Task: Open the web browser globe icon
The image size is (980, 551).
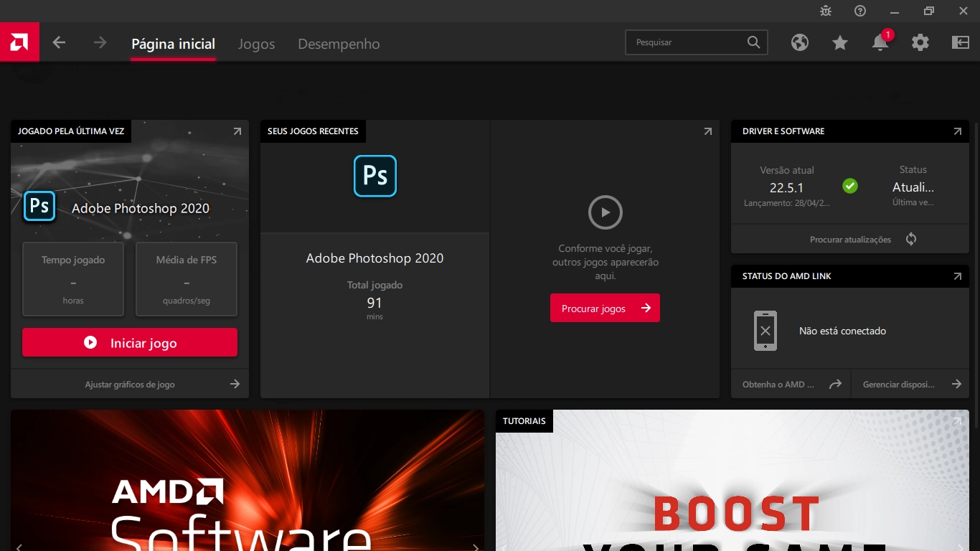Action: (800, 42)
